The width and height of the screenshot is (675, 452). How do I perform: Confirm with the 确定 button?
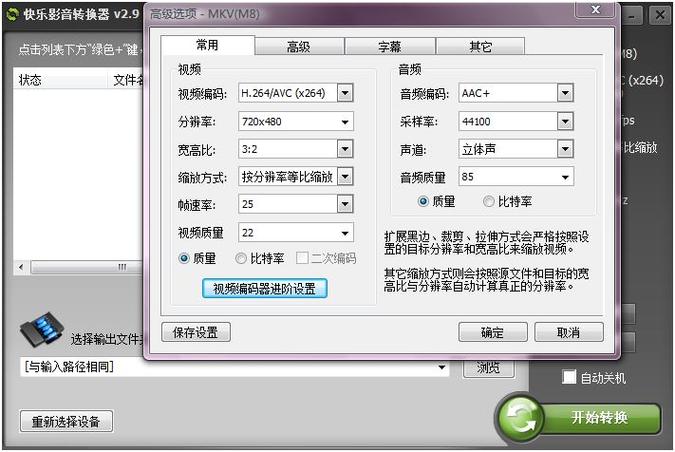493,332
